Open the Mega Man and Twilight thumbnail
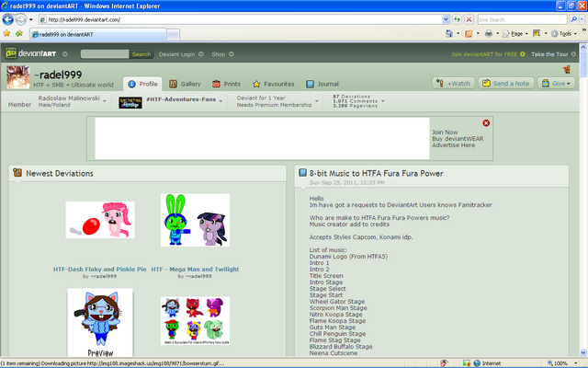 point(195,220)
